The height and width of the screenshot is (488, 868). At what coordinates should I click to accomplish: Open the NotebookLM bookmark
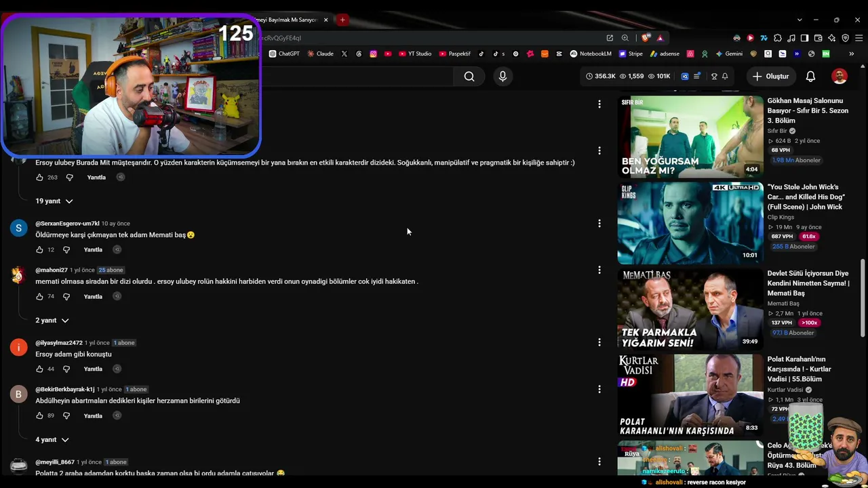[591, 54]
